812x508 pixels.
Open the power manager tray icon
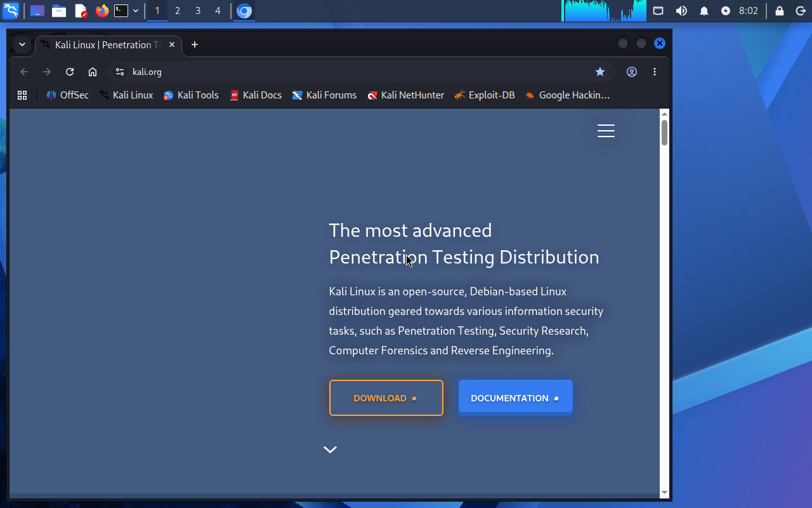[726, 11]
